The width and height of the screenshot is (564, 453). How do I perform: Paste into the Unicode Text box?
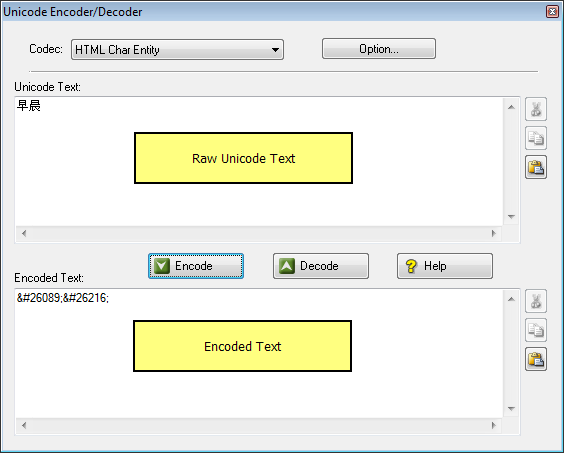coord(536,167)
